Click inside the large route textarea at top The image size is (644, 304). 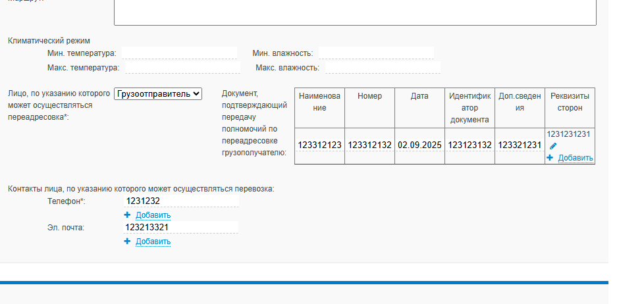pyautogui.click(x=356, y=13)
